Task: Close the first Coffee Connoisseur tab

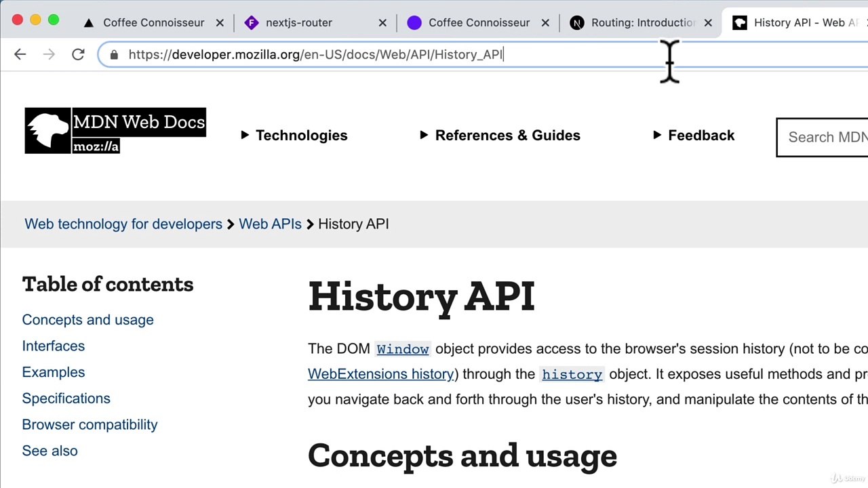Action: tap(220, 22)
